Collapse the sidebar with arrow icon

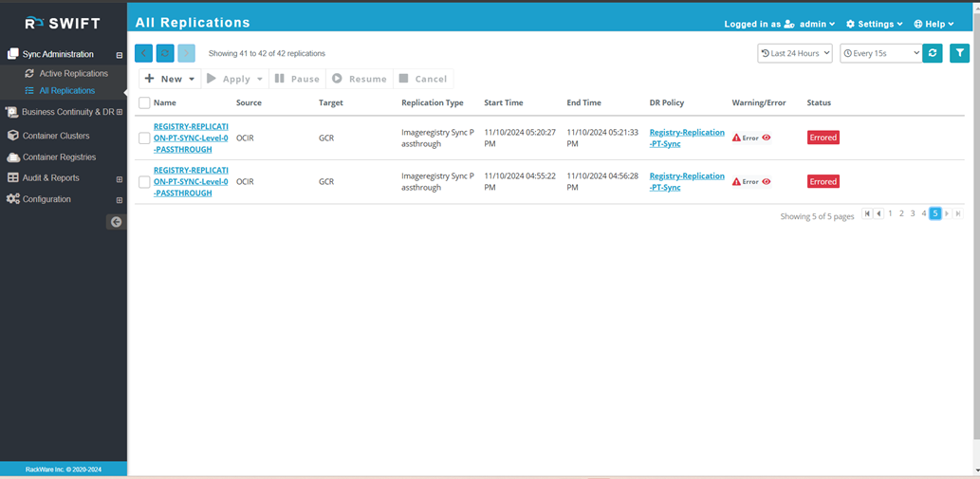click(117, 222)
